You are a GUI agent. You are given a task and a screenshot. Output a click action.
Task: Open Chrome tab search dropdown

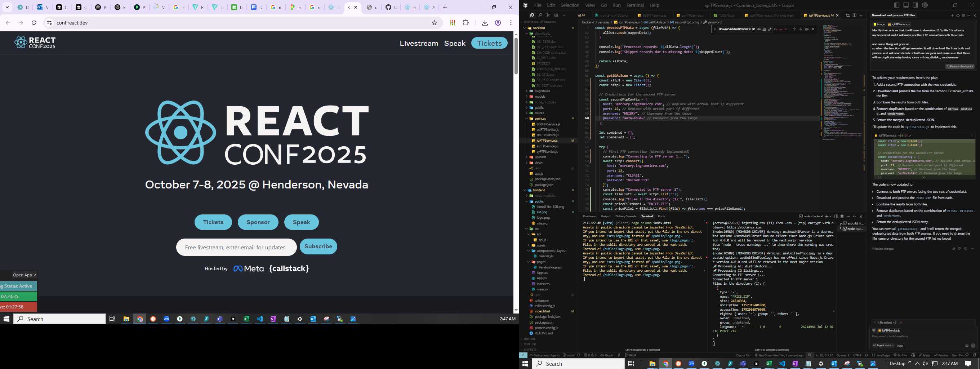(7, 7)
